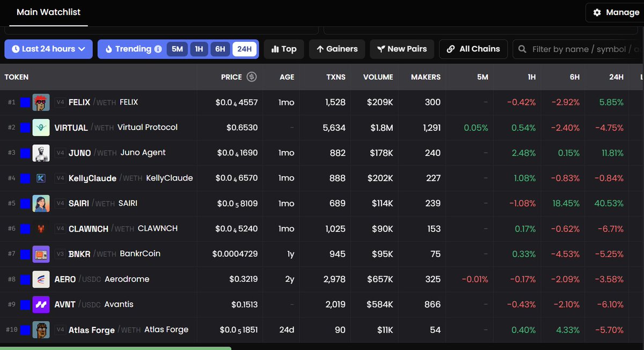Click the blue chain square in BNKR row
Screen dimensions: 644x350
click(x=25, y=254)
